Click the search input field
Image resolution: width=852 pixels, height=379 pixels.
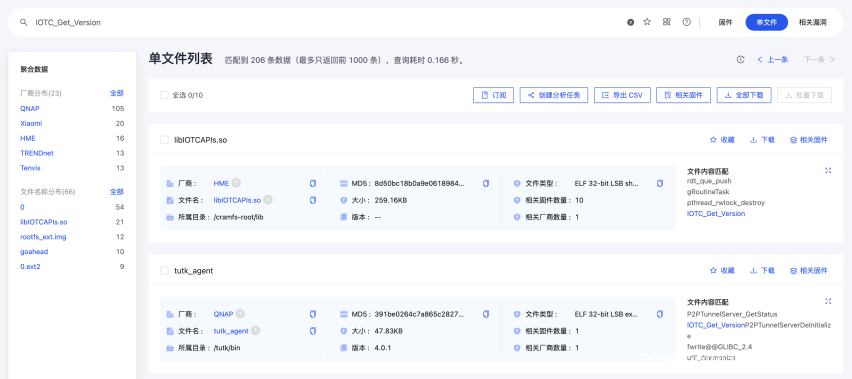(326, 22)
